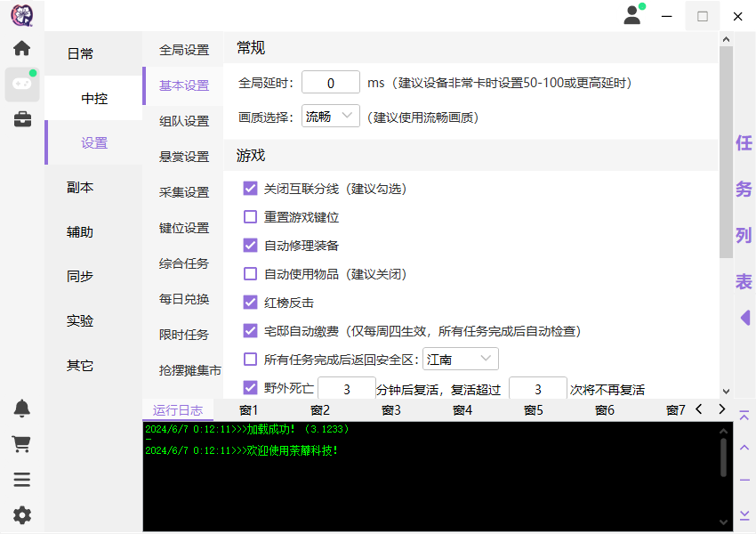The height and width of the screenshot is (534, 756).
Task: Open 限时任务 settings page
Action: [x=184, y=335]
